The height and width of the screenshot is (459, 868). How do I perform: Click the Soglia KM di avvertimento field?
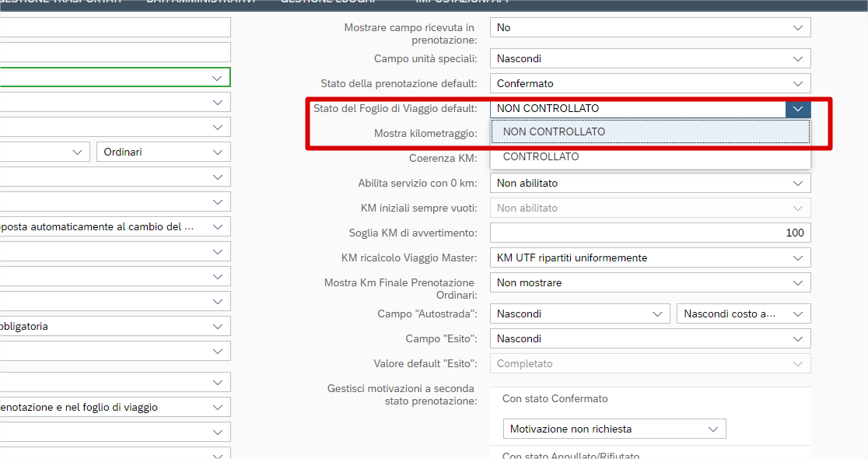[x=649, y=233]
